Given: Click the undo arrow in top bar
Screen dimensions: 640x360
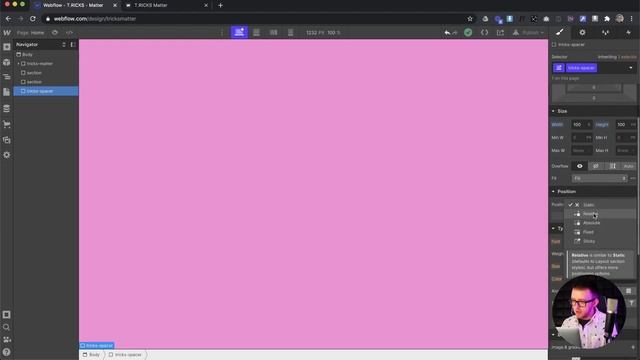Looking at the screenshot, I should [447, 33].
